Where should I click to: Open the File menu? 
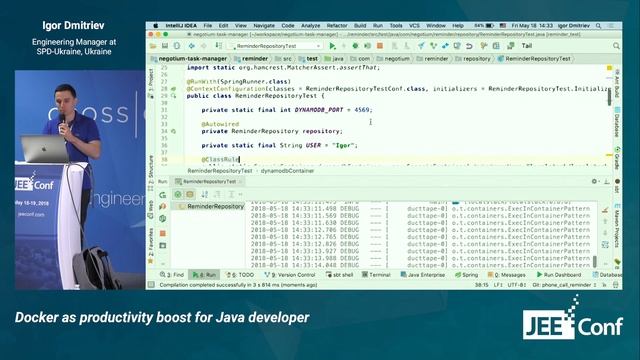(x=208, y=26)
